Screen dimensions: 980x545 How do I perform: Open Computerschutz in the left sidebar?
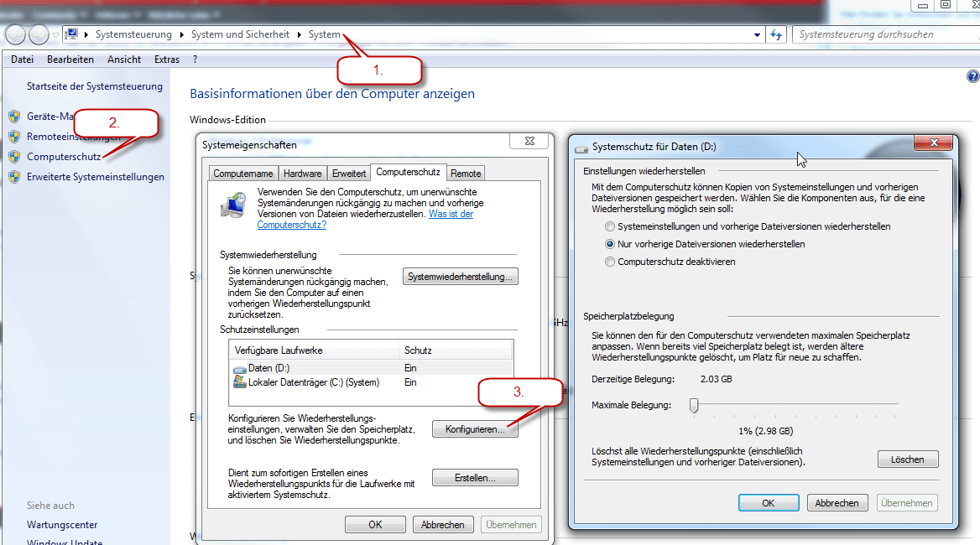(x=64, y=157)
